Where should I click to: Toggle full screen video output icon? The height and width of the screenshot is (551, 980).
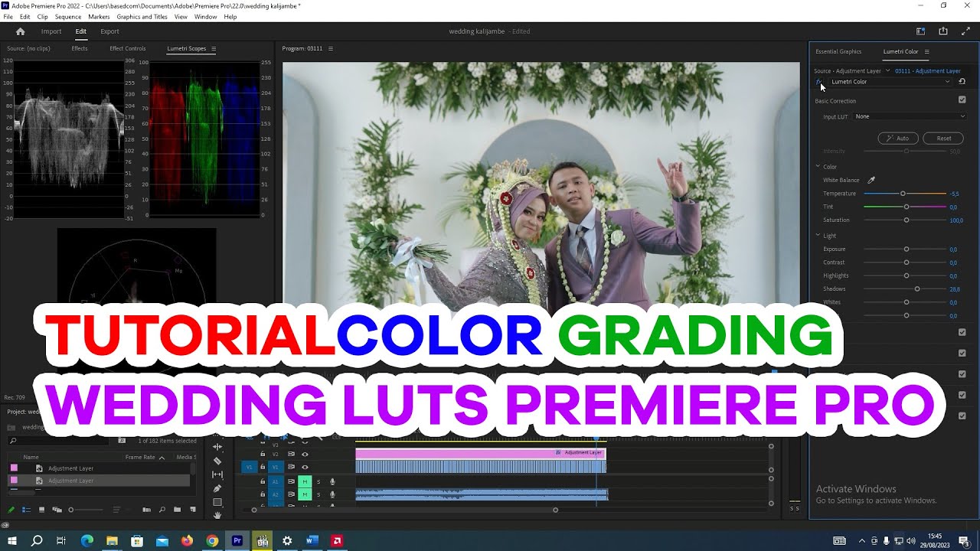[965, 31]
